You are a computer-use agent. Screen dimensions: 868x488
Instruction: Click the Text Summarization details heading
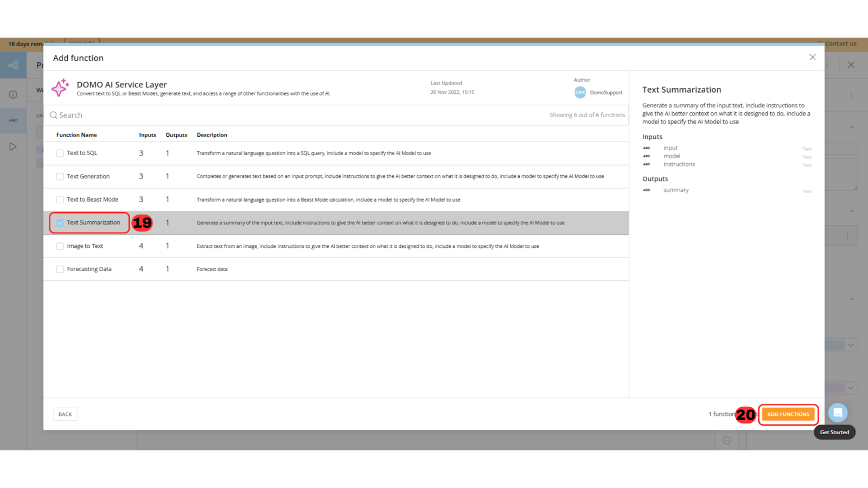(682, 90)
